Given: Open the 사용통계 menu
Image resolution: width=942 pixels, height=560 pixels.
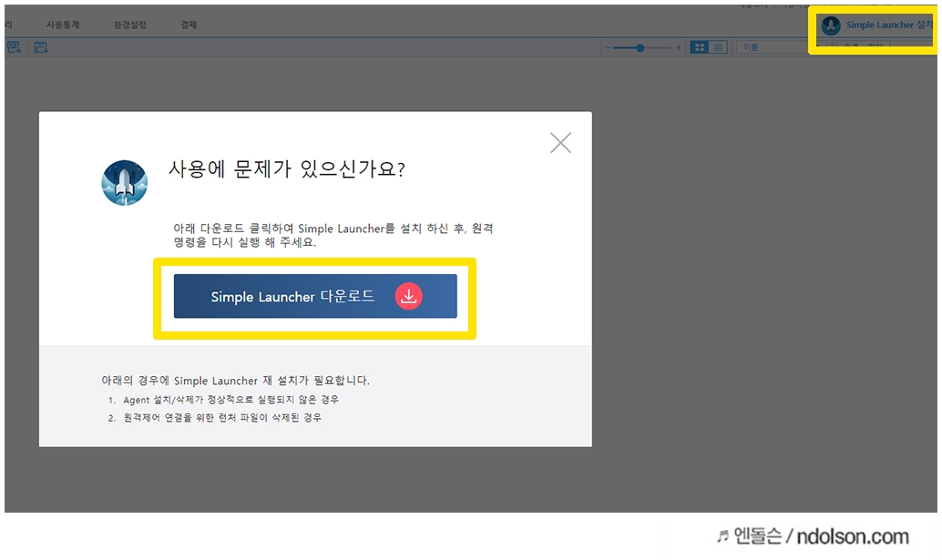Looking at the screenshot, I should [63, 25].
